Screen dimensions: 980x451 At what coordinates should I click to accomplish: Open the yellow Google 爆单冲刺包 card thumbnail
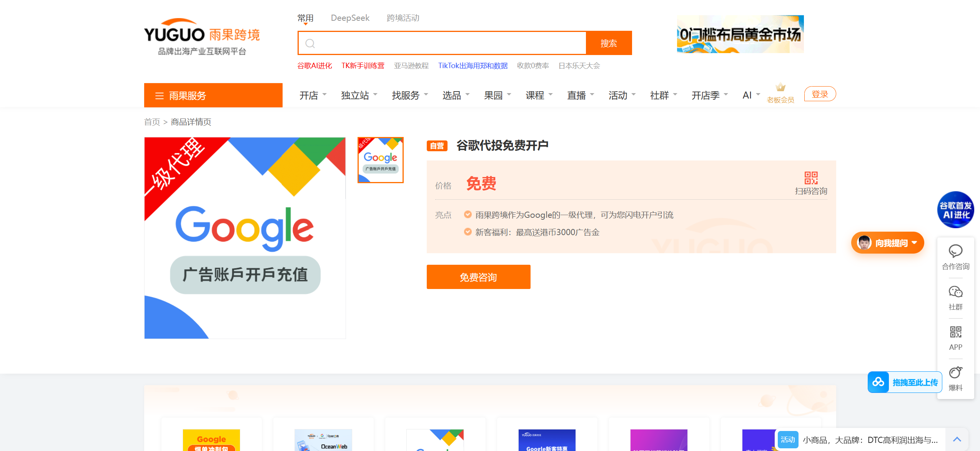tap(211, 440)
